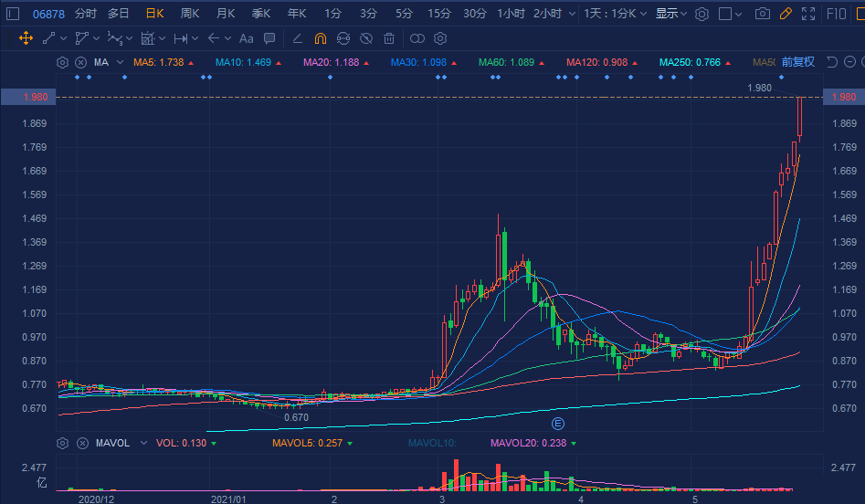Enter fullscreen chart mode
The width and height of the screenshot is (865, 504).
(x=808, y=14)
